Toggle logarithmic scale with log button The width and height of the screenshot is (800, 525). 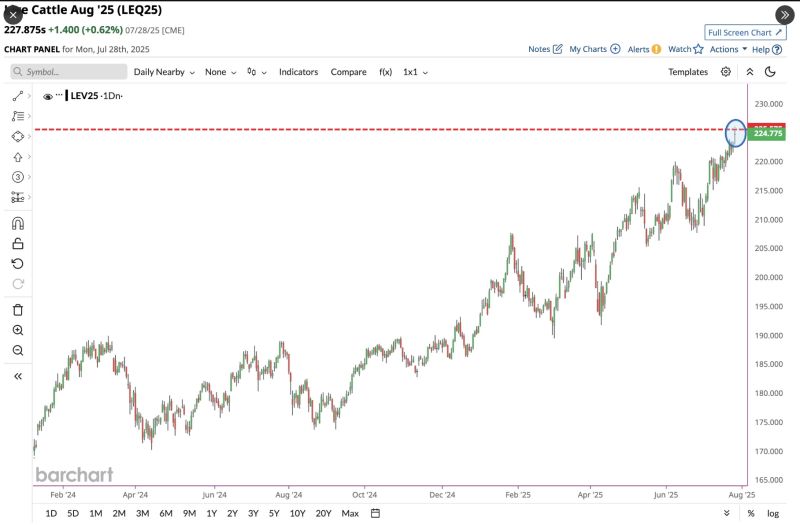click(772, 513)
